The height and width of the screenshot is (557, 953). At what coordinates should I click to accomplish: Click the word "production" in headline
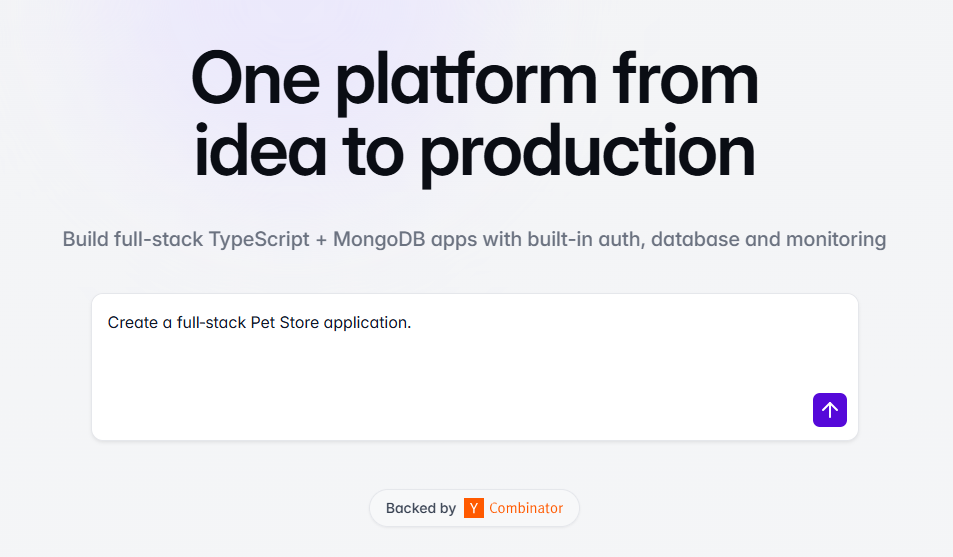[587, 152]
